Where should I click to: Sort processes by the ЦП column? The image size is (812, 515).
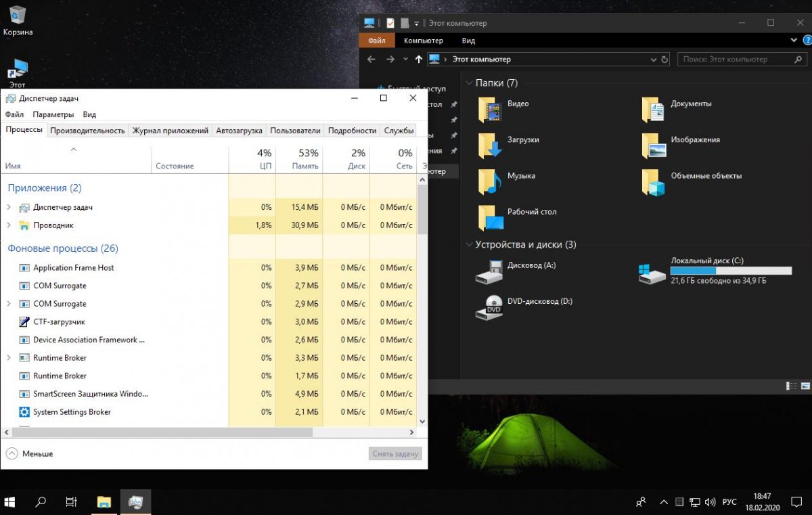252,159
